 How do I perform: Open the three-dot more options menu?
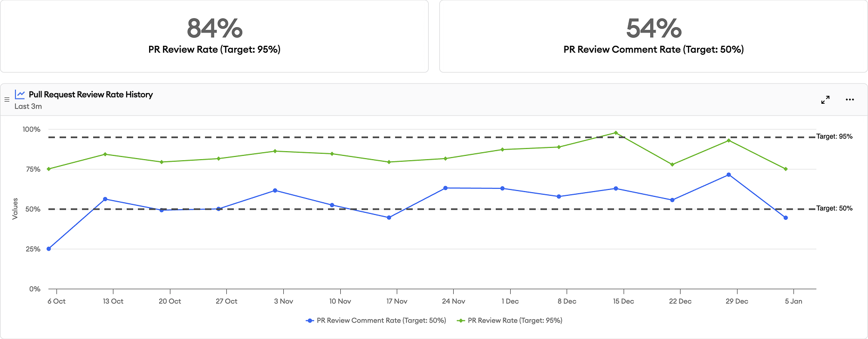point(850,100)
